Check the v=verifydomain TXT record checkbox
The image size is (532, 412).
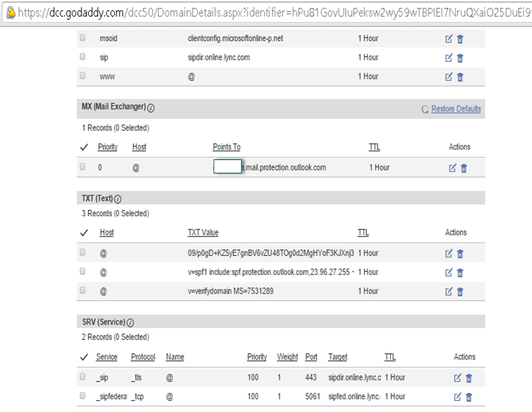click(x=82, y=290)
